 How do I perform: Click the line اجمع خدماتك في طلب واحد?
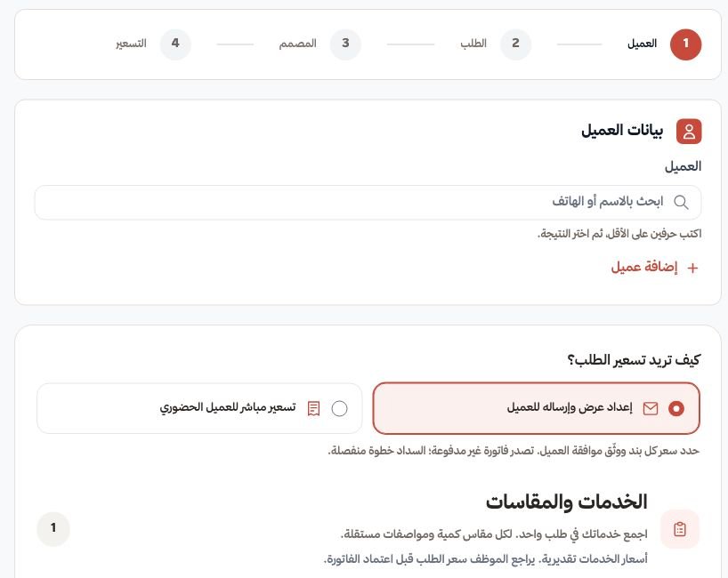tap(494, 534)
